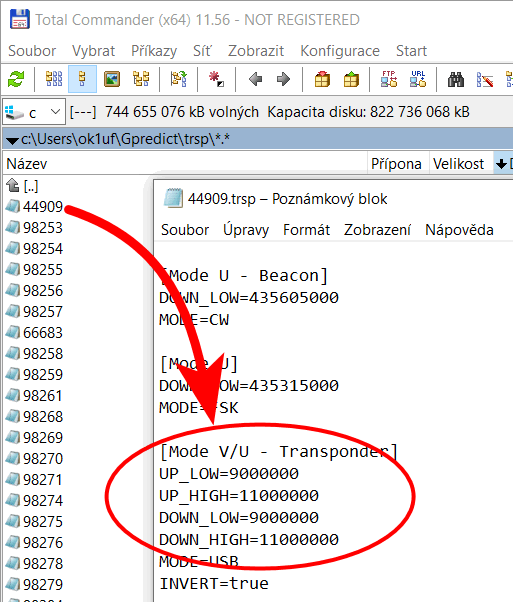Click the invert selection star icon
The width and height of the screenshot is (513, 602).
[216, 79]
